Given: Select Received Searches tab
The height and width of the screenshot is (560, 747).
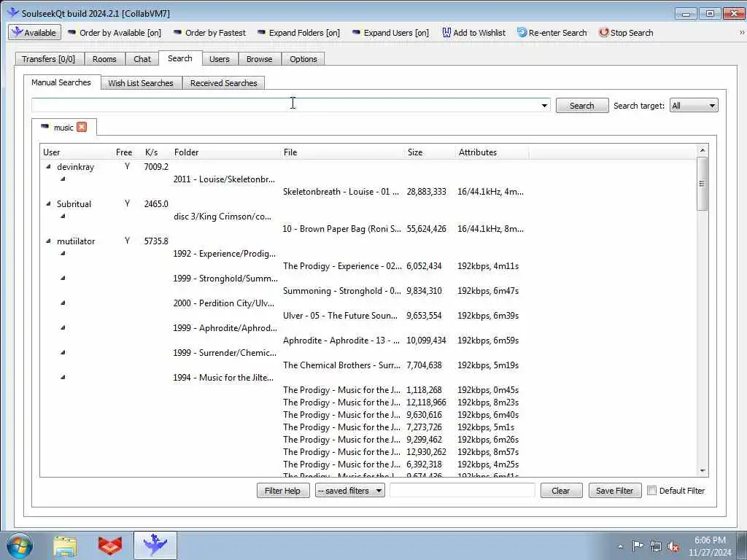Looking at the screenshot, I should pyautogui.click(x=223, y=83).
